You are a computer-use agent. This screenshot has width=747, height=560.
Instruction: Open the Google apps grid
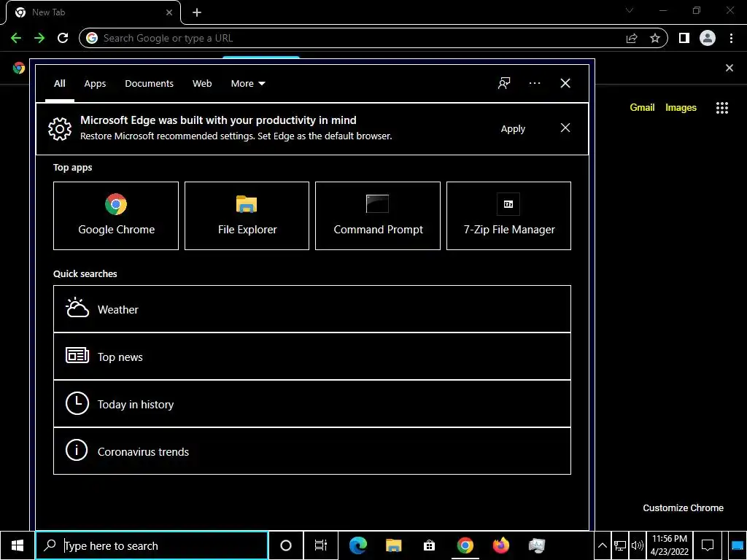point(722,108)
